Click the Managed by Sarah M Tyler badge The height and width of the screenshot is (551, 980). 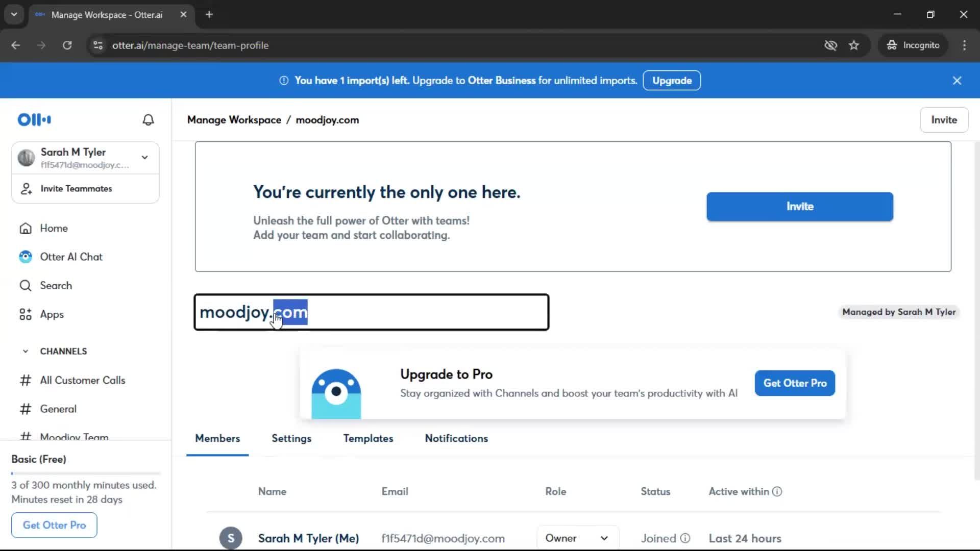coord(899,312)
